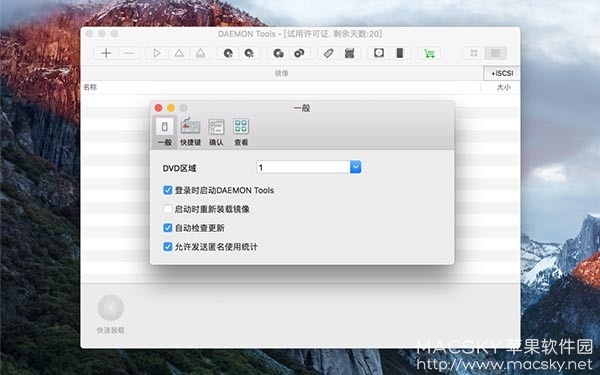The height and width of the screenshot is (375, 600).
Task: Click the 名称 column header
Action: [x=90, y=87]
